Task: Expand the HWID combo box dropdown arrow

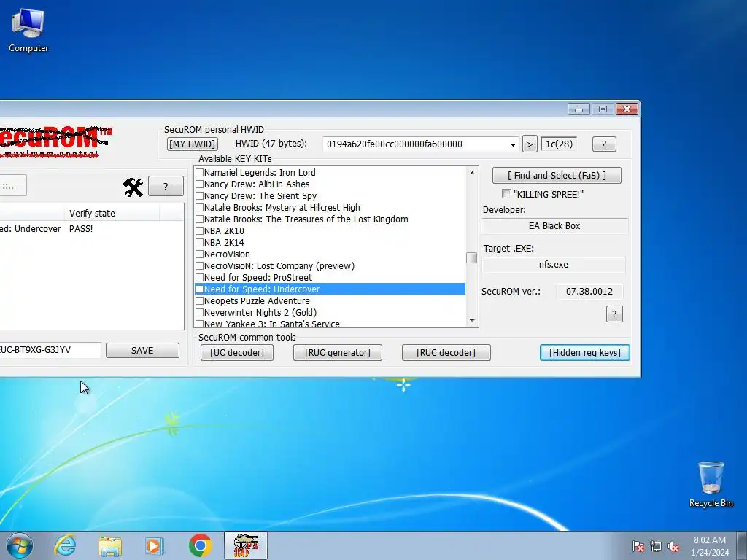Action: [x=513, y=144]
